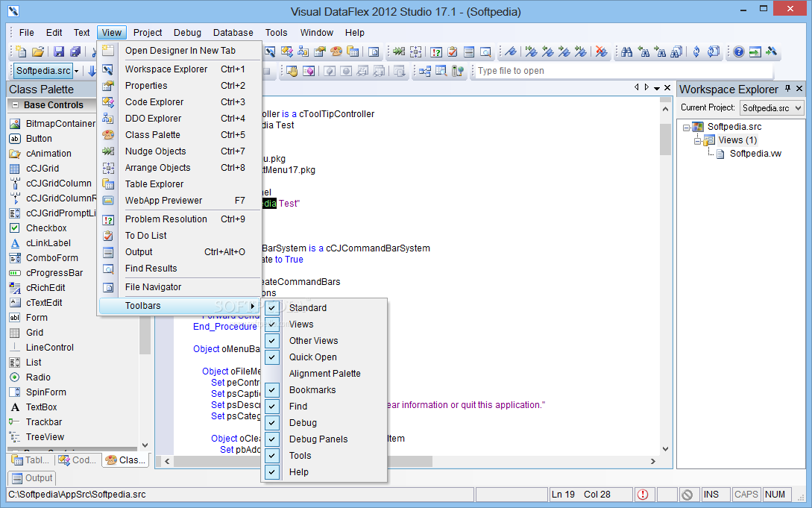
Task: Click the 'Type file to open' field
Action: (x=623, y=71)
